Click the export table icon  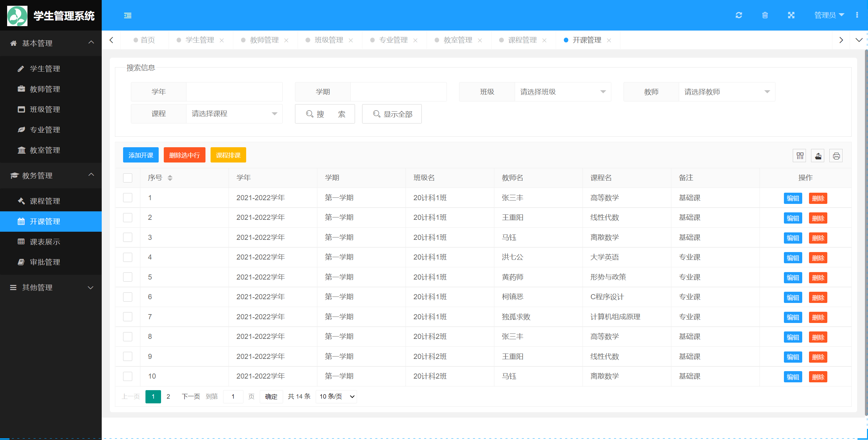point(818,156)
